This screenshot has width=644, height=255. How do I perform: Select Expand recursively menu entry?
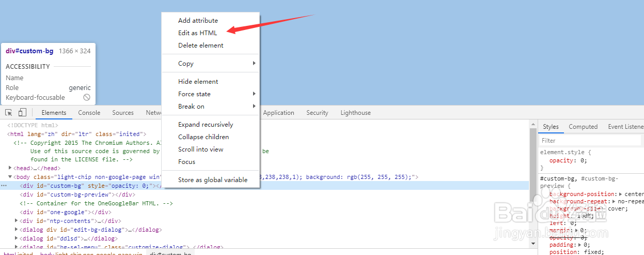point(211,125)
